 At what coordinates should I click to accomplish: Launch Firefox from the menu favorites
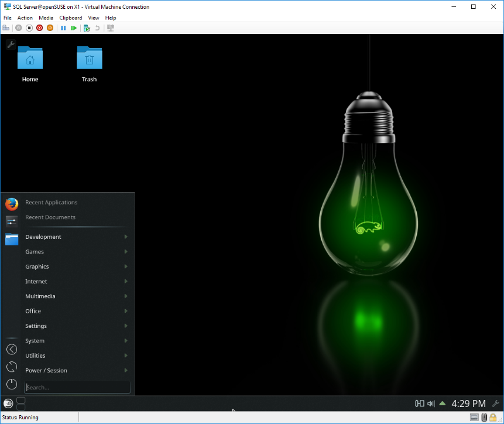pos(12,204)
